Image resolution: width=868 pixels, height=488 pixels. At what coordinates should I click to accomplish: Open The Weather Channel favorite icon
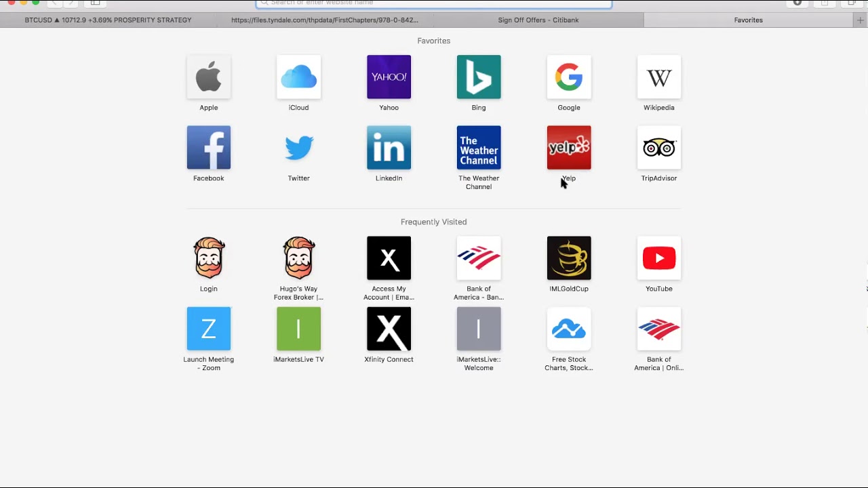(x=479, y=147)
